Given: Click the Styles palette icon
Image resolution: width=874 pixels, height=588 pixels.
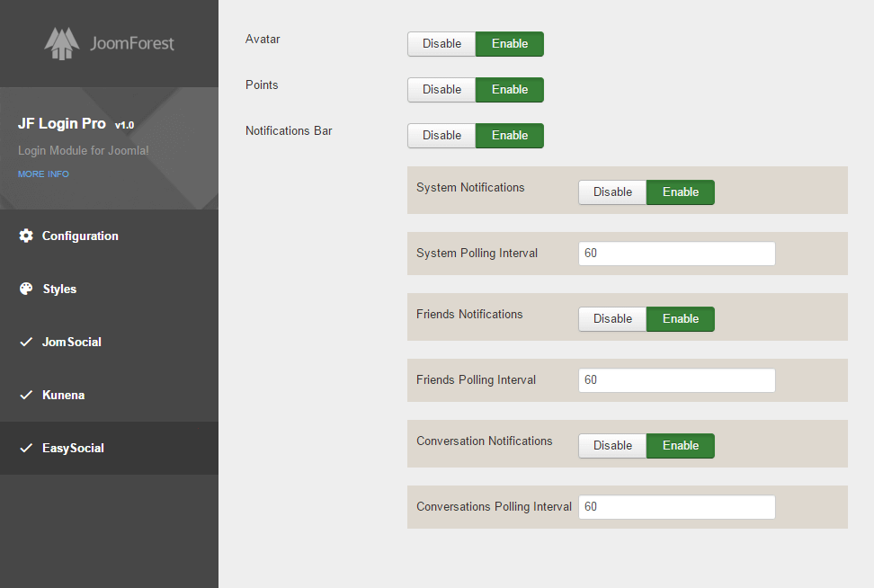Looking at the screenshot, I should coord(26,289).
